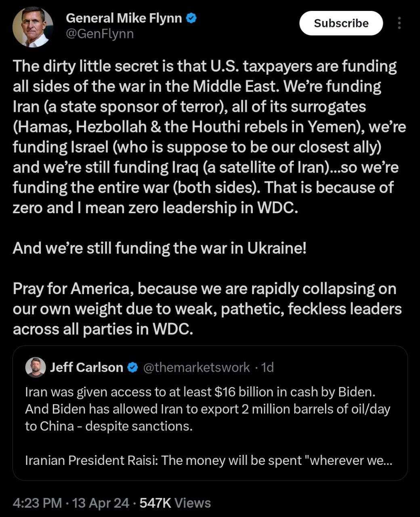420x517 pixels.
Task: Open the three-dot more options menu
Action: [399, 23]
